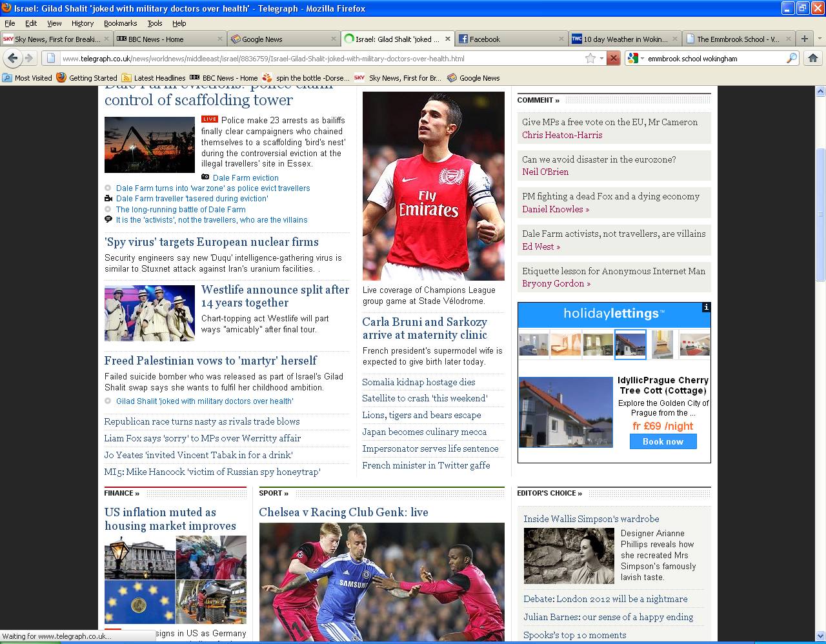The width and height of the screenshot is (826, 644).
Task: Close the 10 day Weather tab
Action: tap(675, 39)
